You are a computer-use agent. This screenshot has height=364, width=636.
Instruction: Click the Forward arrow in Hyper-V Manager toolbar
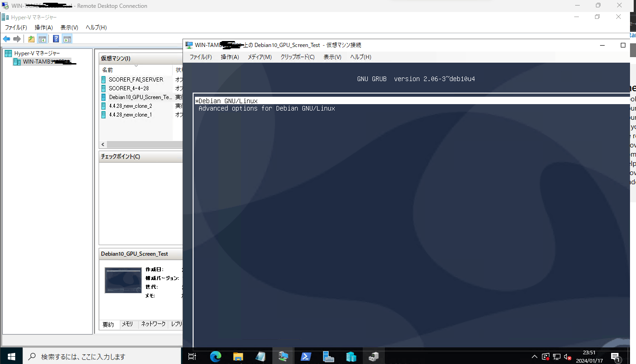tap(17, 39)
